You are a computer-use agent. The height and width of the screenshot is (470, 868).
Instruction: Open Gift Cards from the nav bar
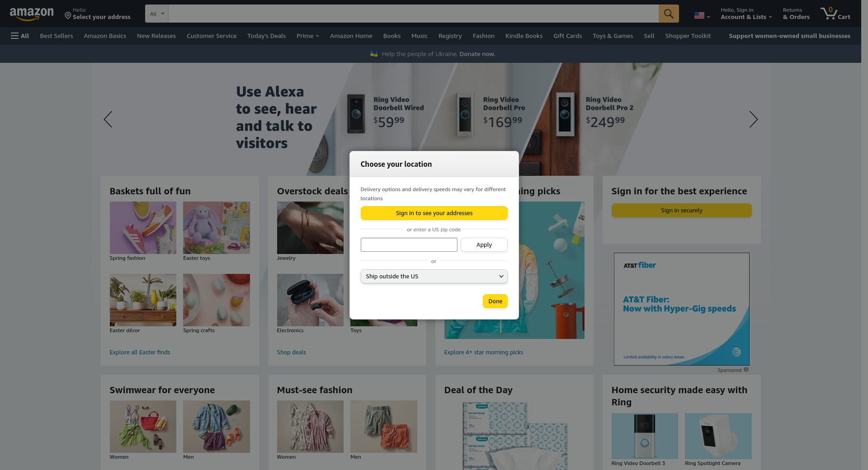pyautogui.click(x=567, y=36)
